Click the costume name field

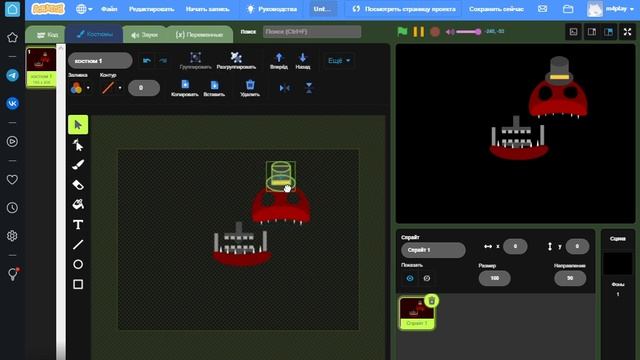pyautogui.click(x=100, y=61)
